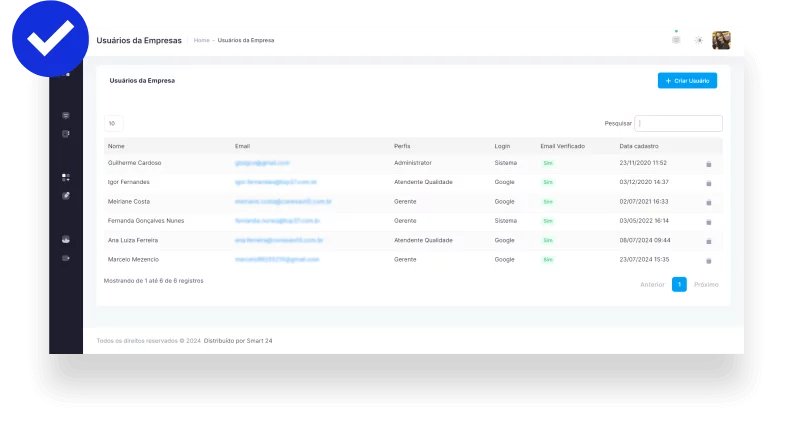Click the name Marcelo Mezencio
The image size is (794, 437).
pos(133,259)
